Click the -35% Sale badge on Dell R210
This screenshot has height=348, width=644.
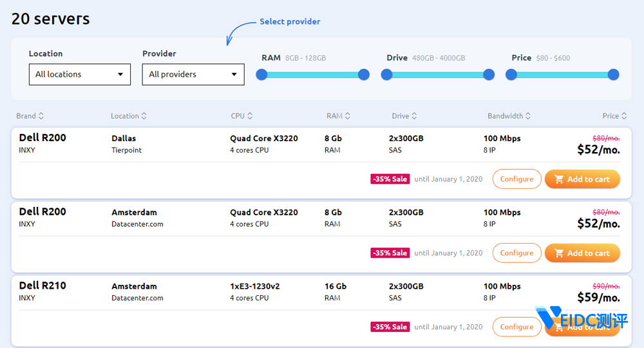tap(390, 327)
